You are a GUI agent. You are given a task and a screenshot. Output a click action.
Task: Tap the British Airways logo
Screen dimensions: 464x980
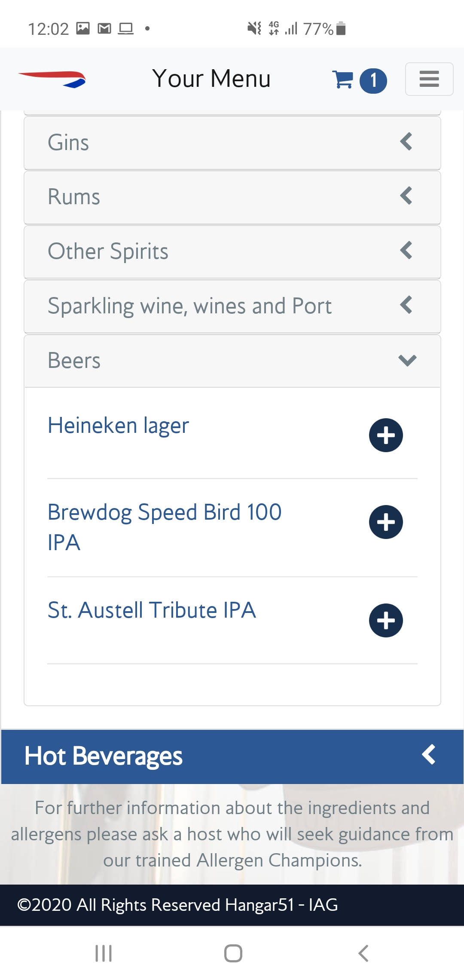pos(52,80)
